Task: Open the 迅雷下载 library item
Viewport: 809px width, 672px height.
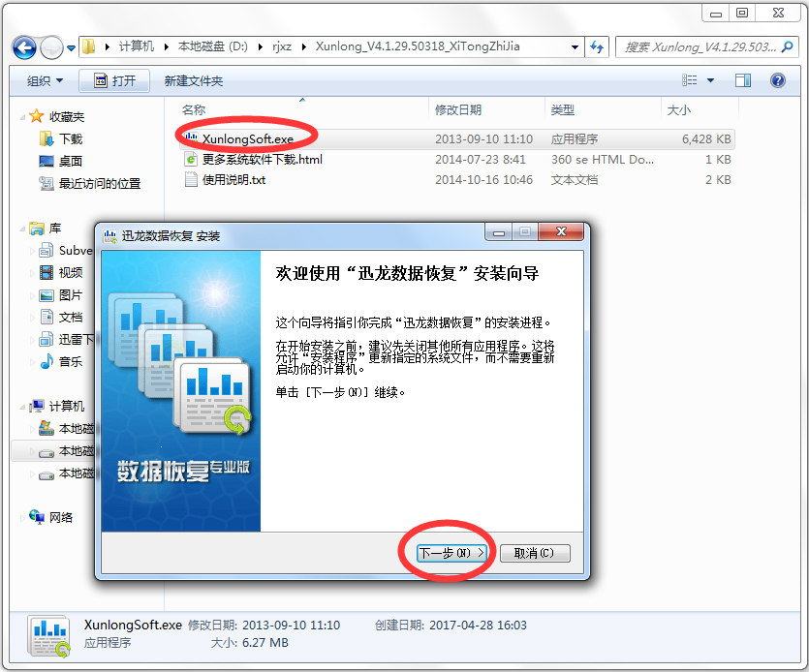Action: 76,339
